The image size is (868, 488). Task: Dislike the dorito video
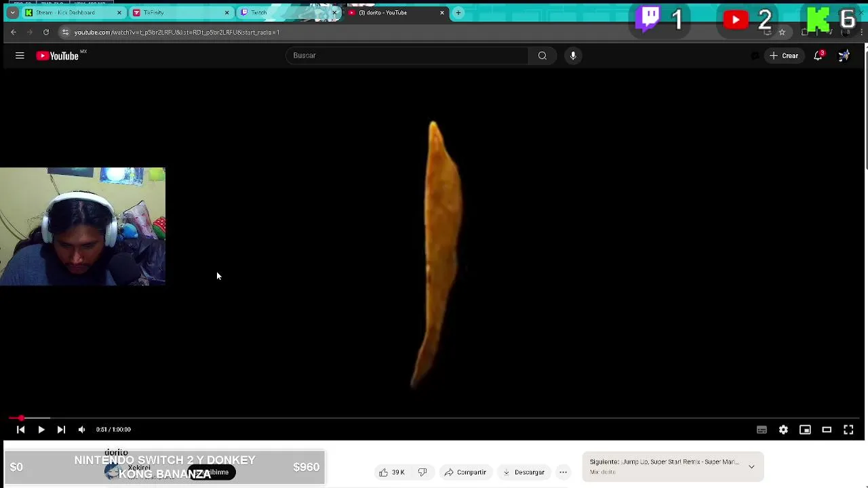tap(422, 472)
